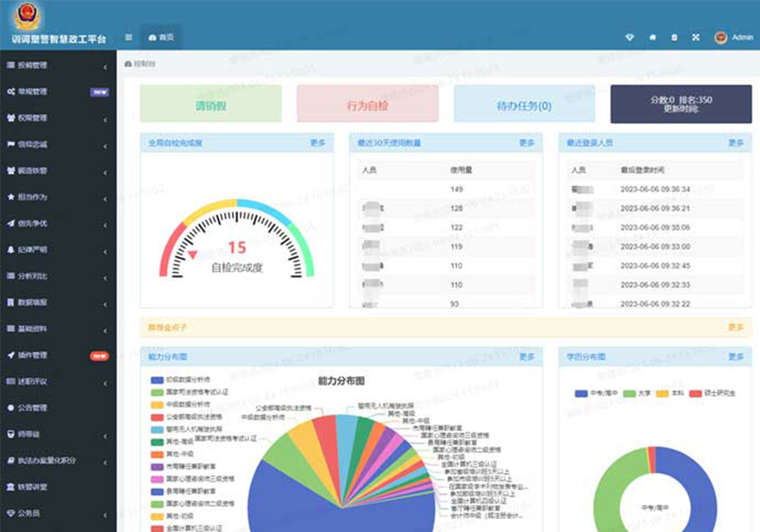Expand the 锻造铁警 submenu chevron

105,172
